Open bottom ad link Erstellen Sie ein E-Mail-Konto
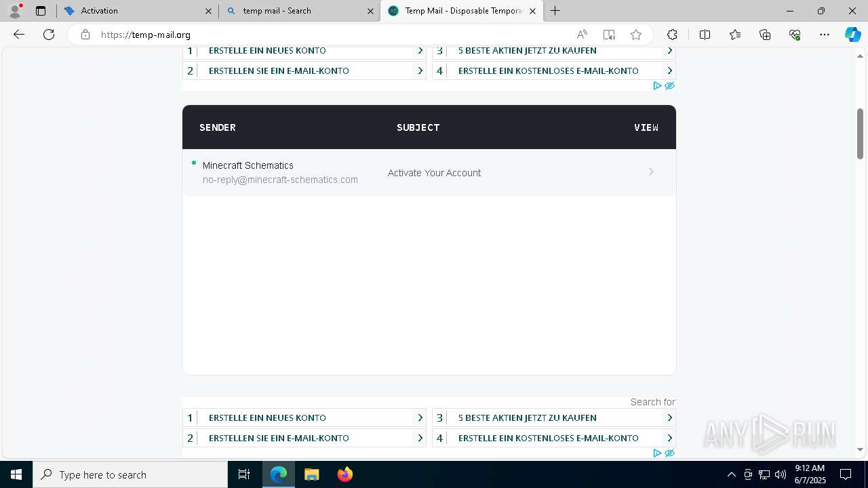The width and height of the screenshot is (868, 488). tap(304, 438)
